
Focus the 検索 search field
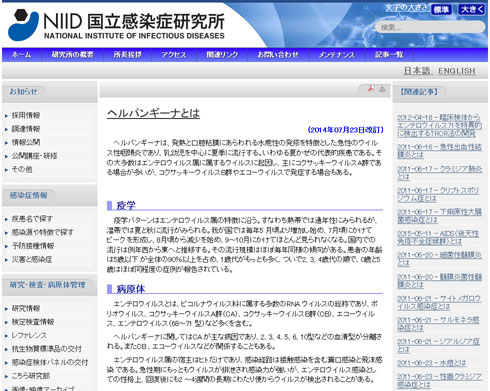click(430, 27)
